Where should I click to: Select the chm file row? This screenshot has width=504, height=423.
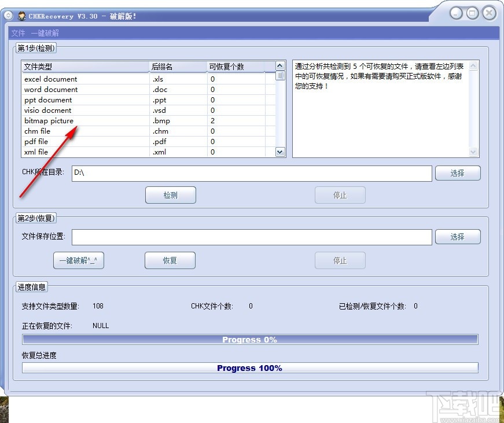[149, 131]
